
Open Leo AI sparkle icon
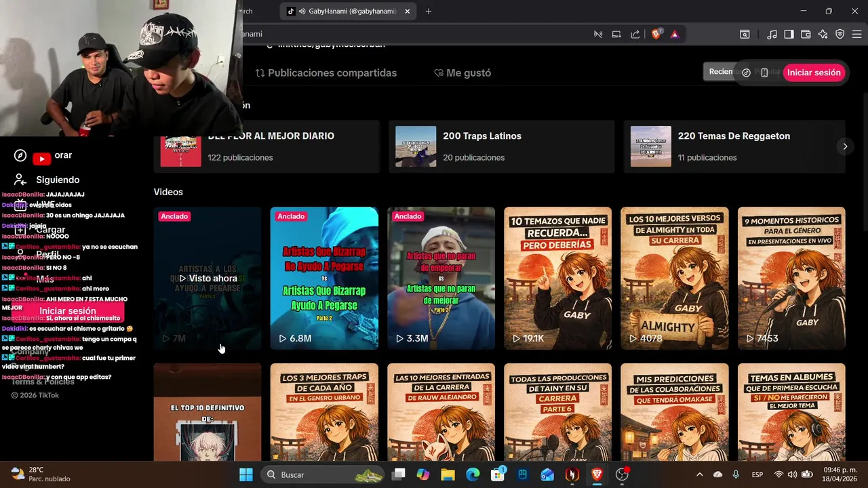pyautogui.click(x=823, y=34)
